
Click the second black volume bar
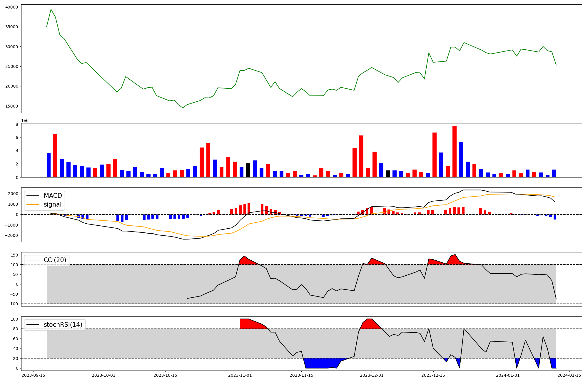(388, 174)
